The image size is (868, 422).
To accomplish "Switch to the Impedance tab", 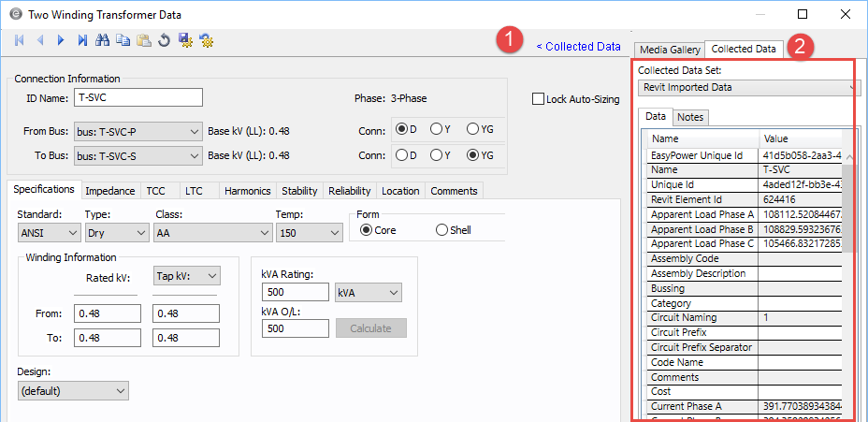I will click(109, 191).
